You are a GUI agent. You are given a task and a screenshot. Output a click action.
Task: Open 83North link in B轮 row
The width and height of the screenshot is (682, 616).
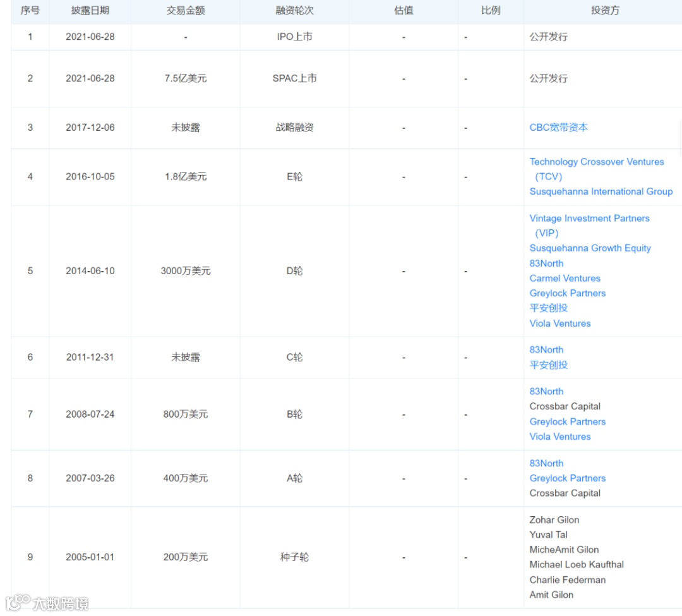[546, 392]
